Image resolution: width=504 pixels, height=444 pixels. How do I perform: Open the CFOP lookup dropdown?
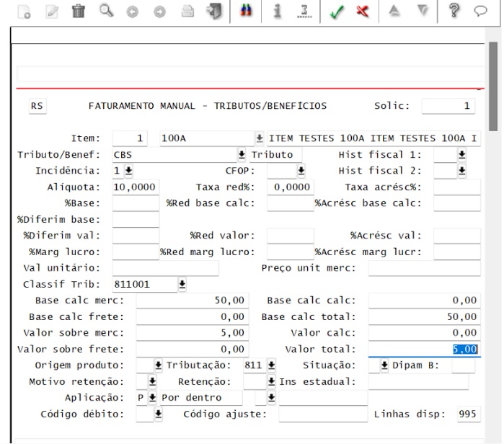point(301,171)
